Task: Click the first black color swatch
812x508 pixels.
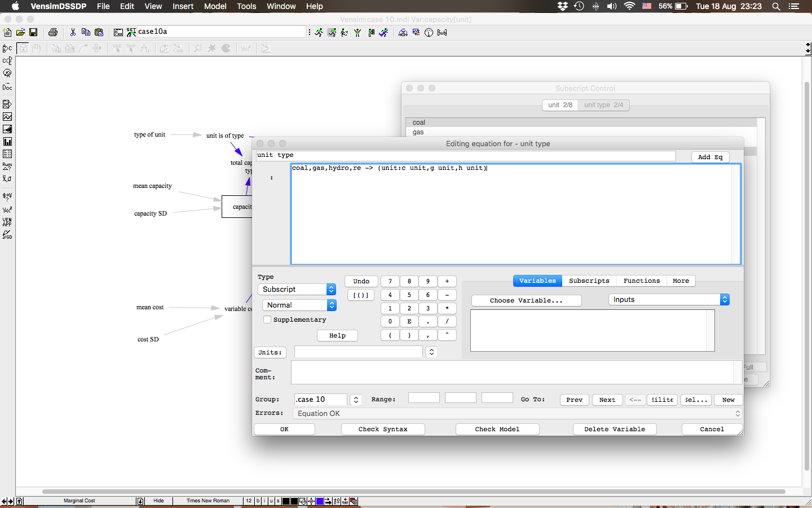Action: tap(286, 501)
